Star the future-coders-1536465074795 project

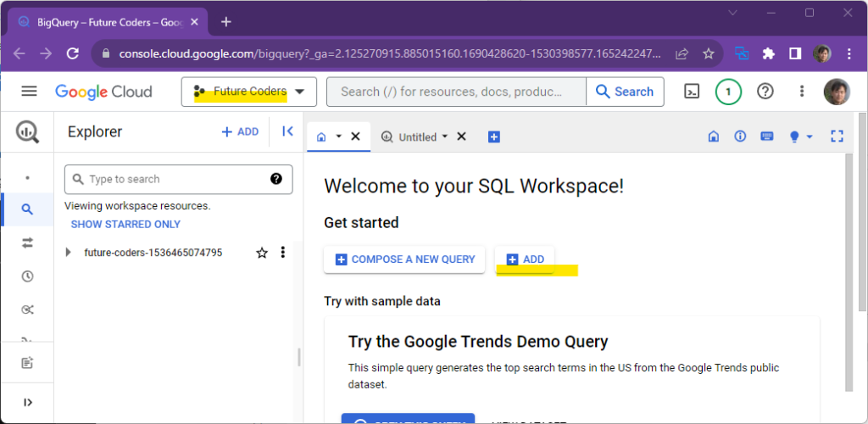coord(262,253)
